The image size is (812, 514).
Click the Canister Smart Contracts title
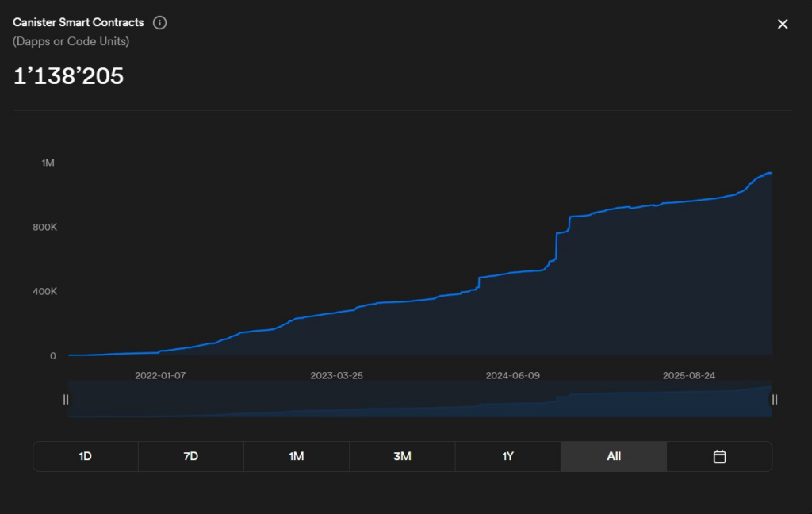pyautogui.click(x=79, y=22)
